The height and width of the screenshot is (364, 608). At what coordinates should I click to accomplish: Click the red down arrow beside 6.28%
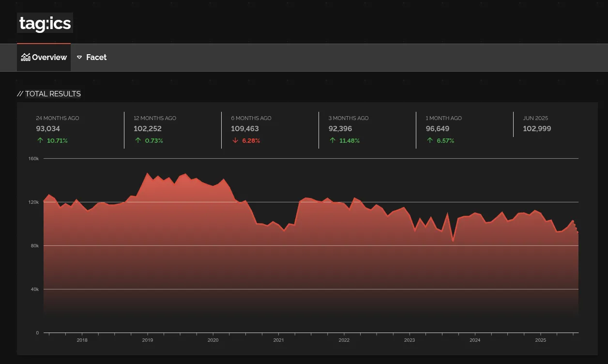click(x=235, y=141)
